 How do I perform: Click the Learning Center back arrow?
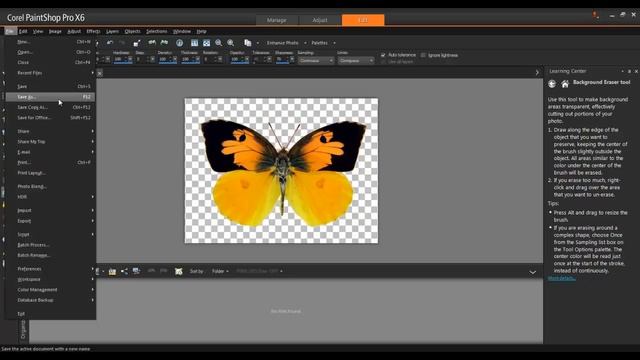[x=552, y=84]
